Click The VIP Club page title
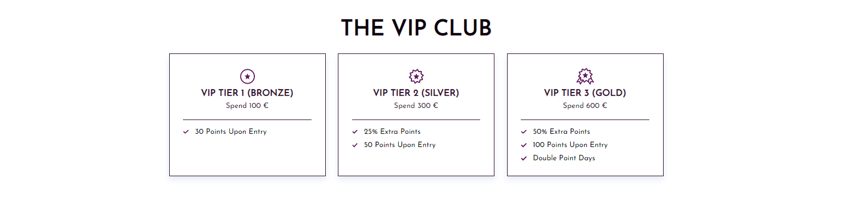868x201 pixels. coord(416,28)
